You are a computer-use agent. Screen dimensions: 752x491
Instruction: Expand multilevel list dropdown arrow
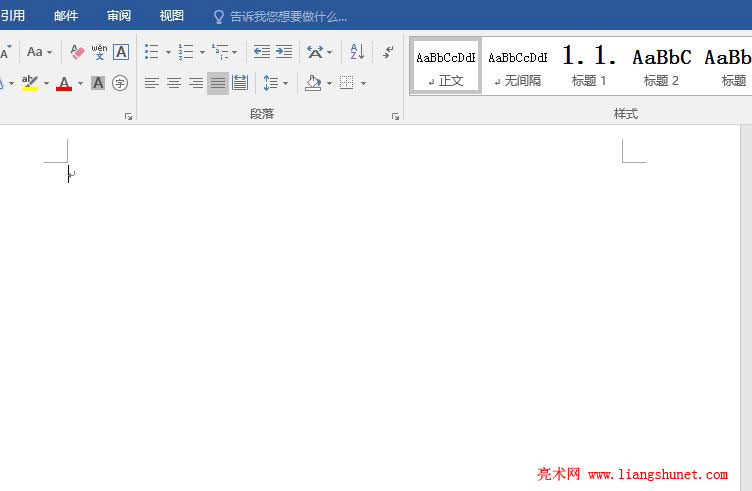(235, 52)
